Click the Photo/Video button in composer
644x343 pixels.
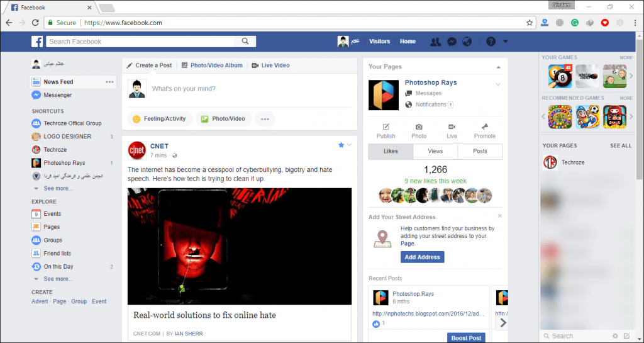click(x=223, y=119)
